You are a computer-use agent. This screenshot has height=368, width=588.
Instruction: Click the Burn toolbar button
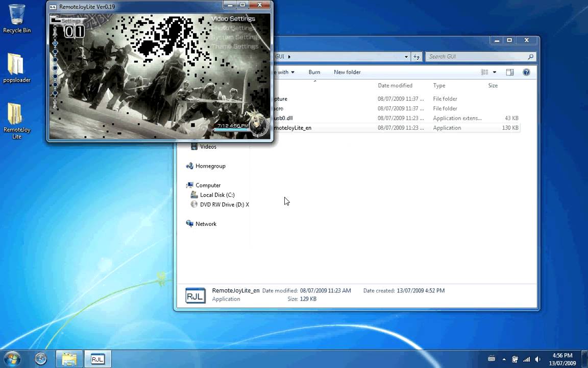[x=314, y=72]
